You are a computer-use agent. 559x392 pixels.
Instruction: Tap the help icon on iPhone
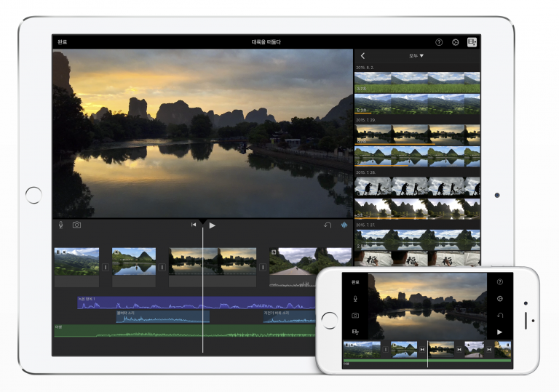pos(500,282)
